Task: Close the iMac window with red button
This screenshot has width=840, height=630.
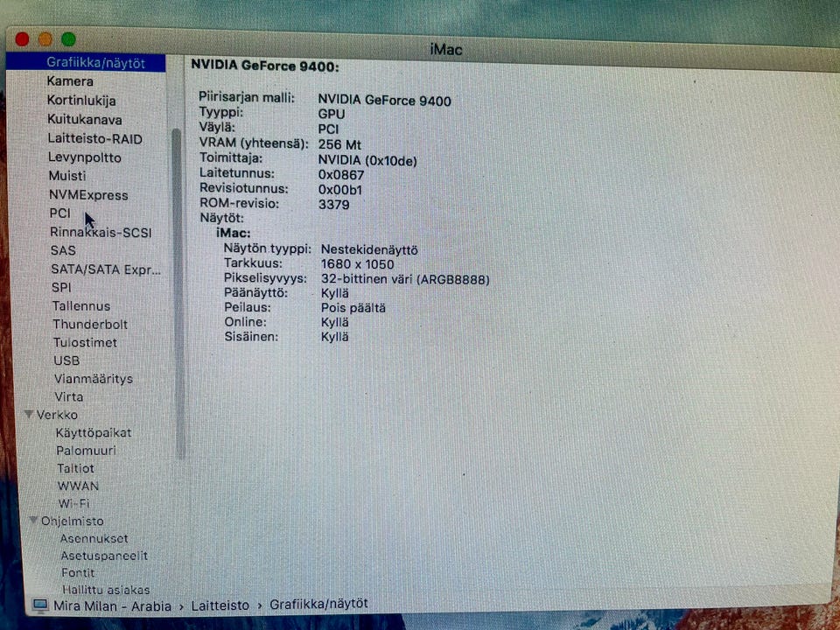Action: coord(23,39)
